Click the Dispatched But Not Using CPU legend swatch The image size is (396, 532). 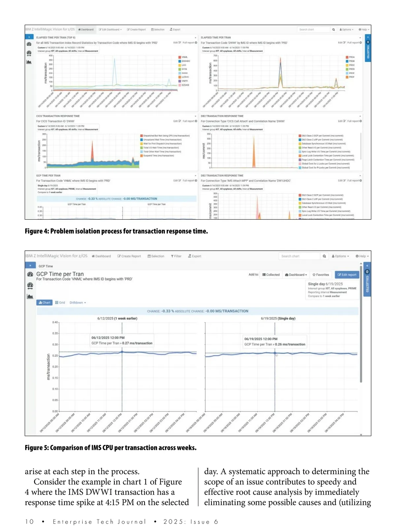tap(142, 136)
